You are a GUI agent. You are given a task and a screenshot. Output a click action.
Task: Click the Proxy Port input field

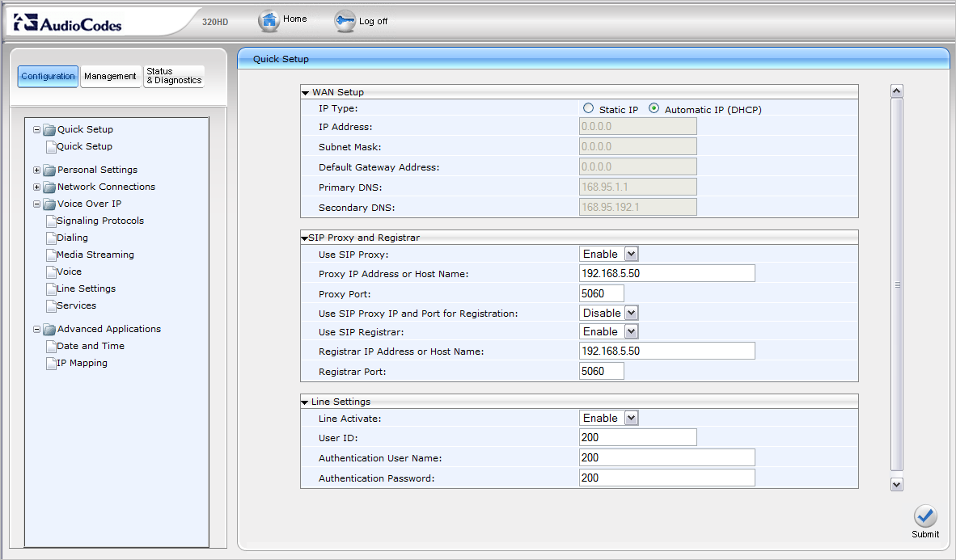pyautogui.click(x=602, y=293)
